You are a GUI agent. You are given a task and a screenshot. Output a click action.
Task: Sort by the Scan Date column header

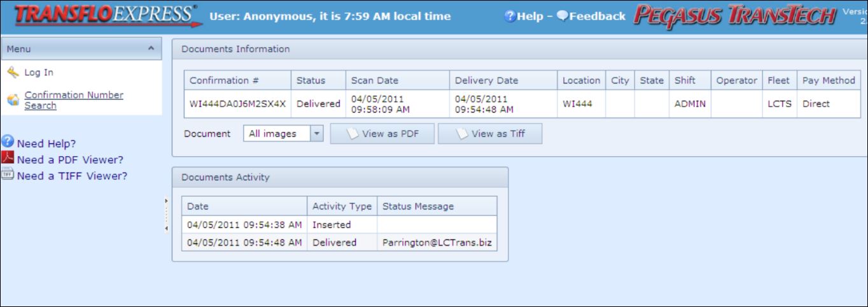tap(398, 80)
